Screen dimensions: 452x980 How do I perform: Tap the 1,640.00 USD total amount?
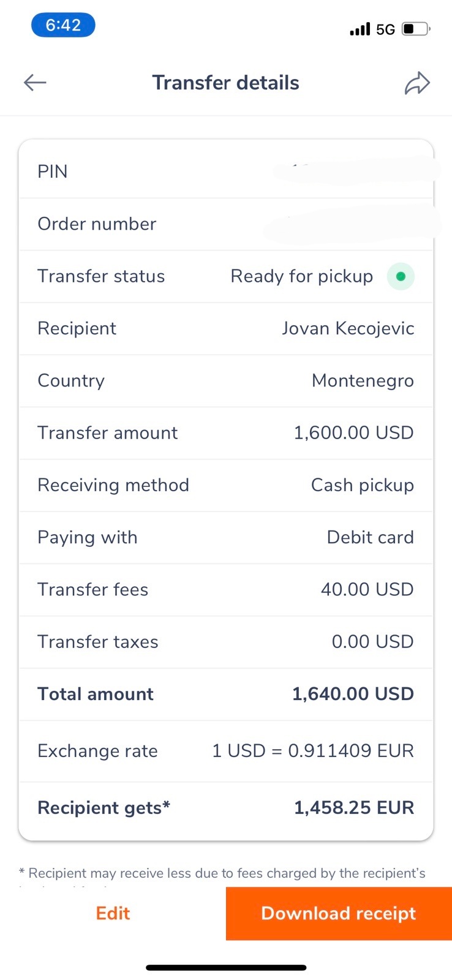pos(353,694)
